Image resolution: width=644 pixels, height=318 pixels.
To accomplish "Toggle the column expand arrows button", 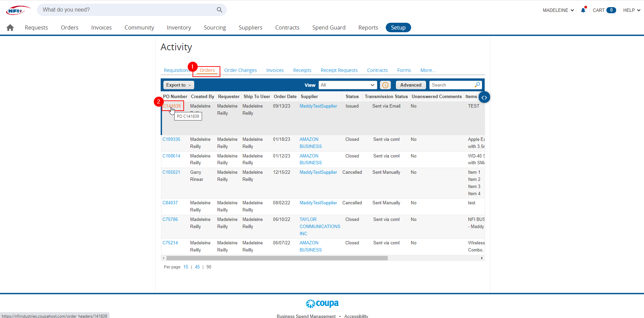I will [x=484, y=97].
